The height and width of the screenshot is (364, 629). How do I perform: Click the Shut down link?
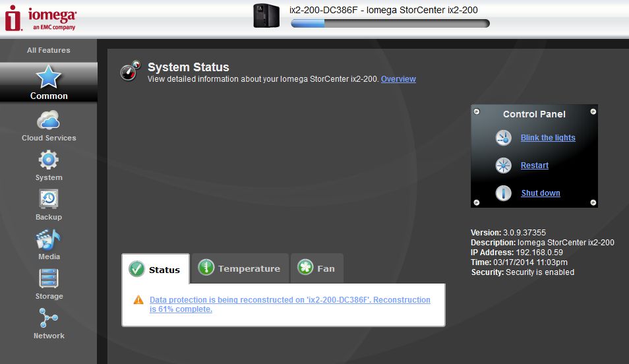tap(541, 193)
